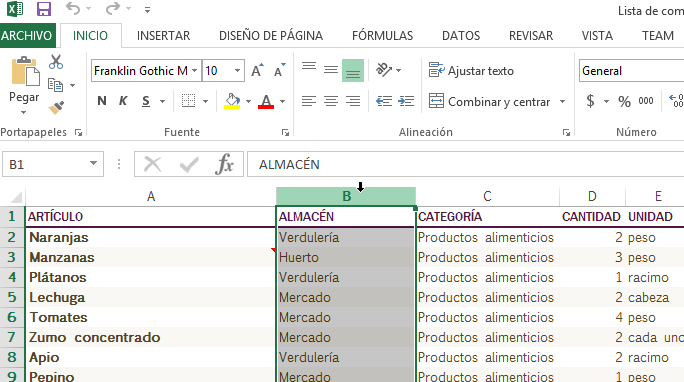Click the cancel X in formula bar
This screenshot has width=684, height=382.
tap(152, 164)
